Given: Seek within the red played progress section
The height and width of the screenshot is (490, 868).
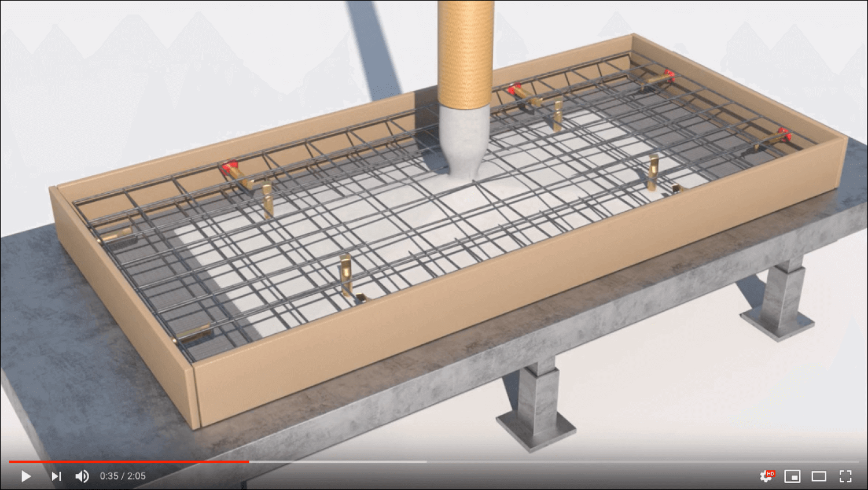Looking at the screenshot, I should [127, 462].
